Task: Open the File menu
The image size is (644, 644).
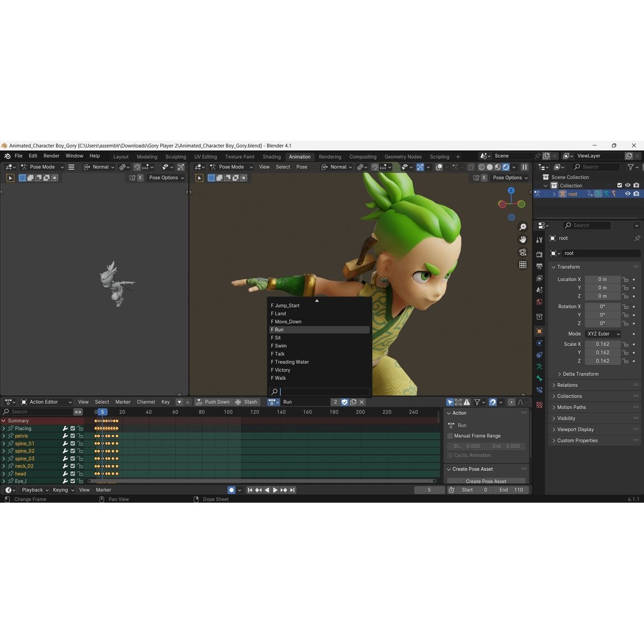Action: point(18,156)
